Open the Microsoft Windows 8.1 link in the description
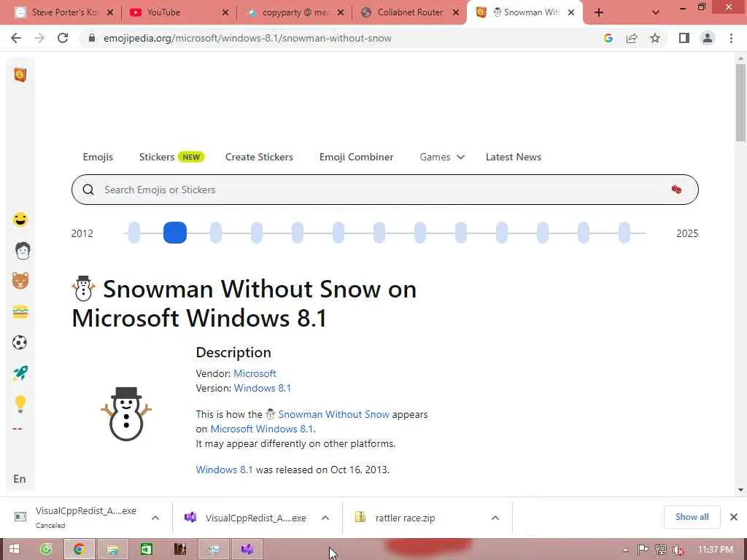 click(262, 429)
